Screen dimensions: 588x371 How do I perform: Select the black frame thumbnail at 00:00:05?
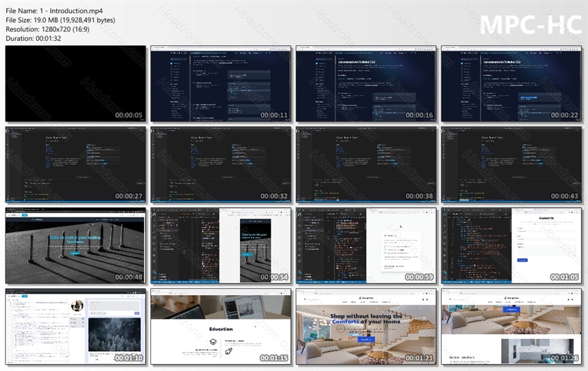pyautogui.click(x=75, y=83)
